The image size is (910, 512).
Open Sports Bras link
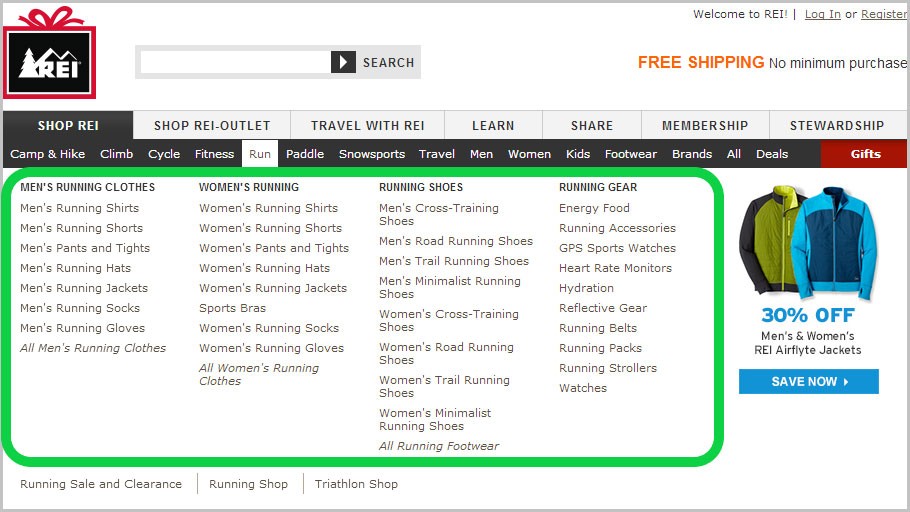(x=233, y=308)
